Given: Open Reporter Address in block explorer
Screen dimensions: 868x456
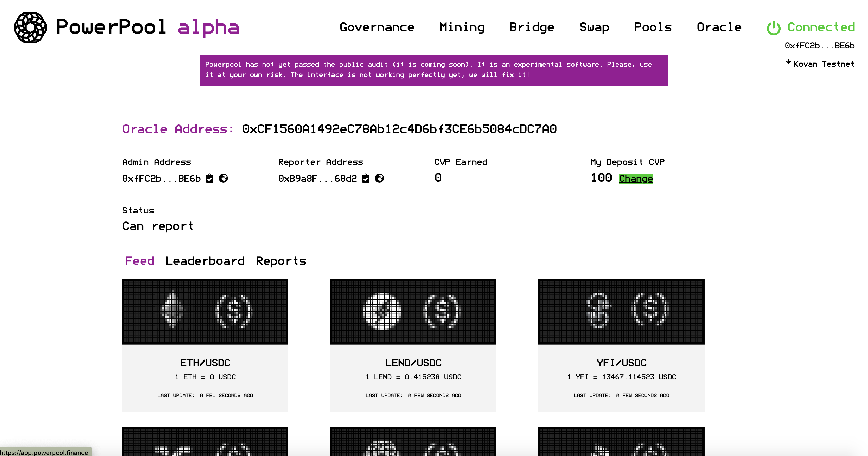Looking at the screenshot, I should click(x=379, y=178).
